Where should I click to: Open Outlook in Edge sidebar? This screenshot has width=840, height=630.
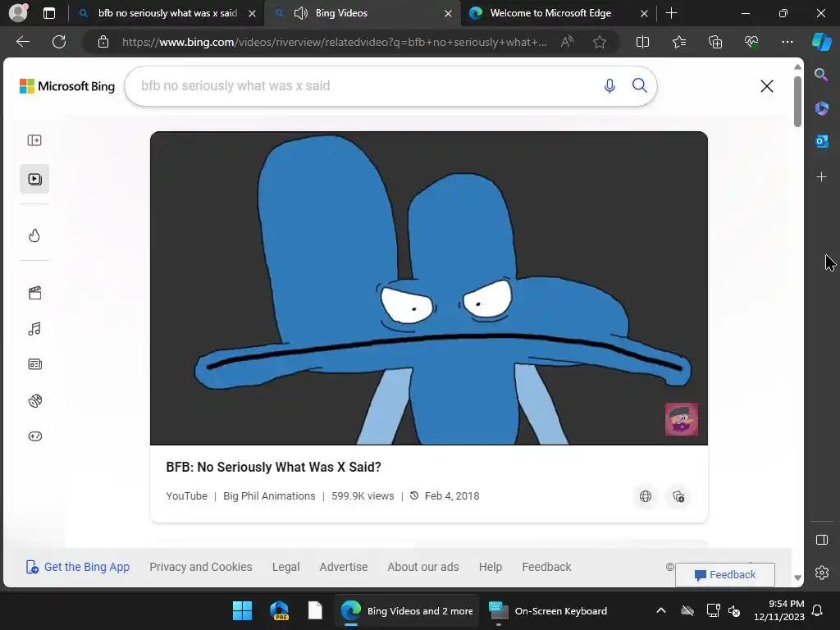coord(821,141)
